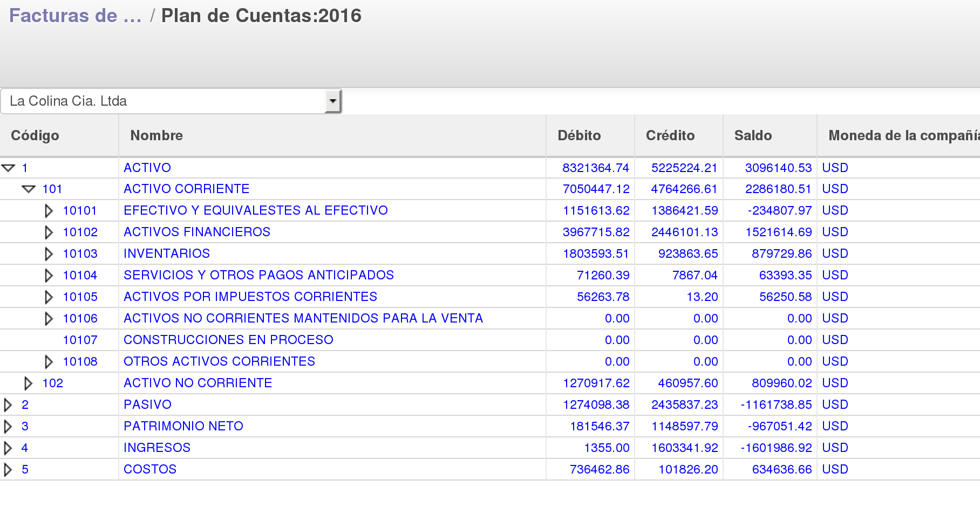This screenshot has width=980, height=521.
Task: Expand account 3 PATRIMONIO NETO triangle
Action: (x=8, y=426)
